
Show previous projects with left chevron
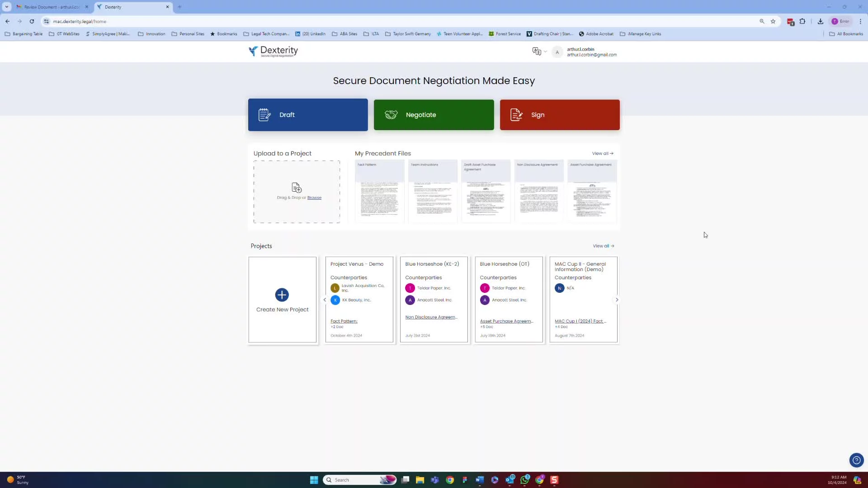[x=325, y=300]
